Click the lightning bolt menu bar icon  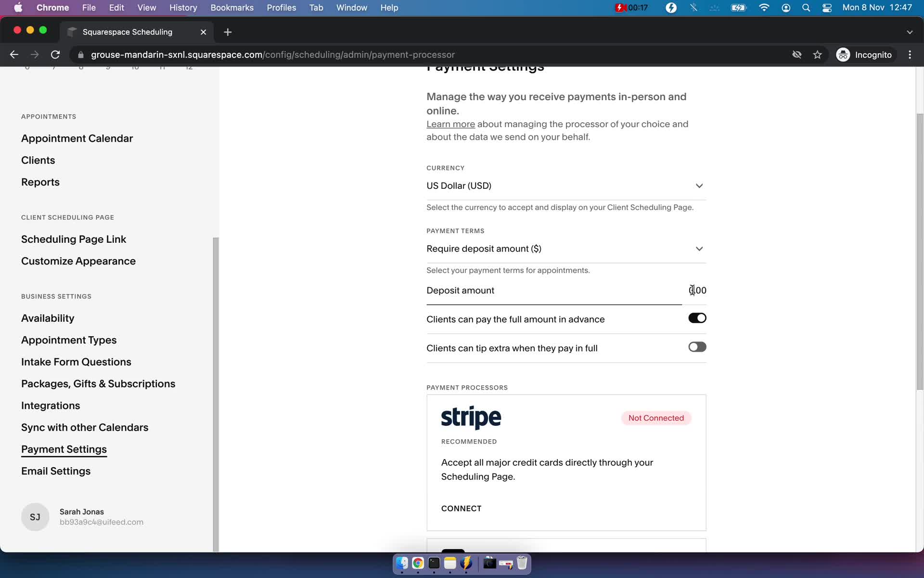click(x=671, y=8)
